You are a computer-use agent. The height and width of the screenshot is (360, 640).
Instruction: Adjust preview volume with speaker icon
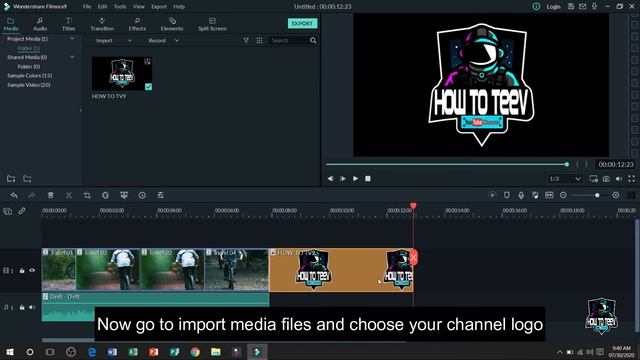tap(619, 179)
